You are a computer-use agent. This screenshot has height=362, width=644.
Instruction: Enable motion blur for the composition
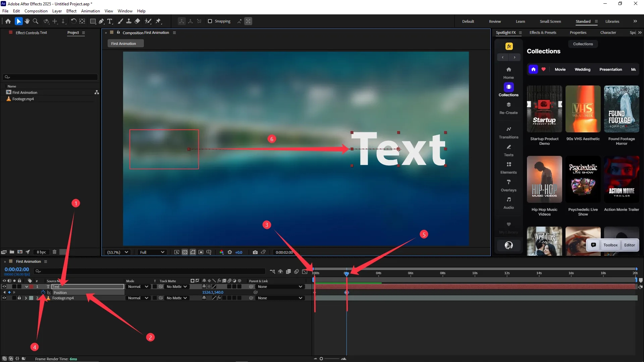(x=297, y=271)
